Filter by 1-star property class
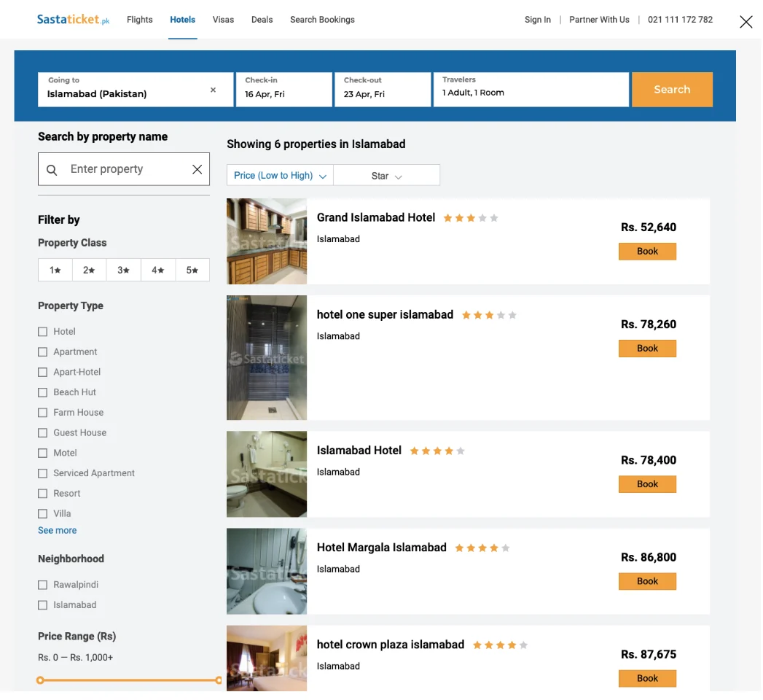Viewport: 763px width, 700px height. [x=55, y=271]
